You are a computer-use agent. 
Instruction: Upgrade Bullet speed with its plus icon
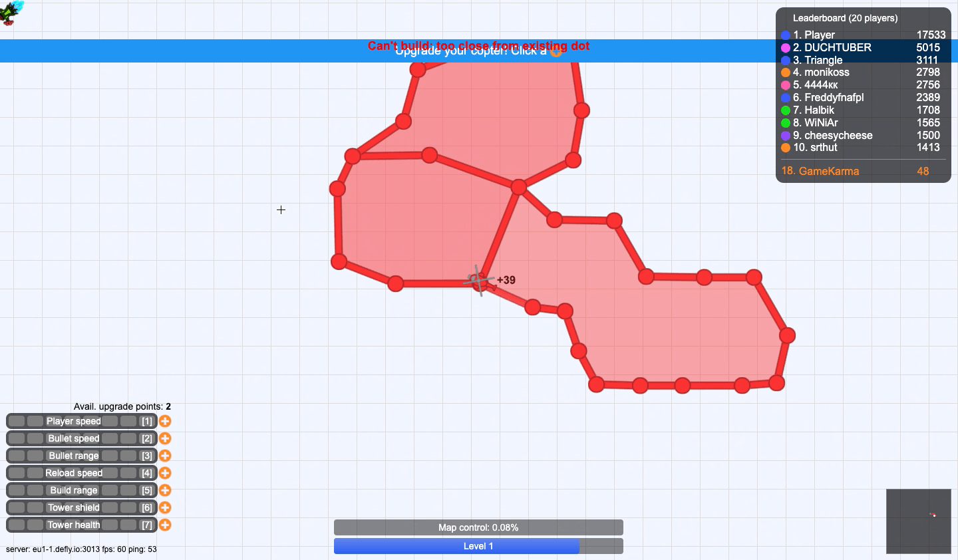[x=165, y=438]
